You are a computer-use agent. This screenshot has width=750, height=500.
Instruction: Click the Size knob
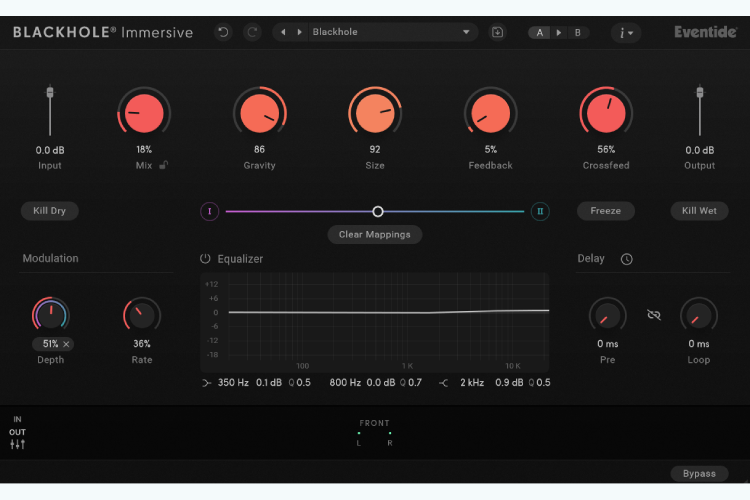[x=375, y=113]
